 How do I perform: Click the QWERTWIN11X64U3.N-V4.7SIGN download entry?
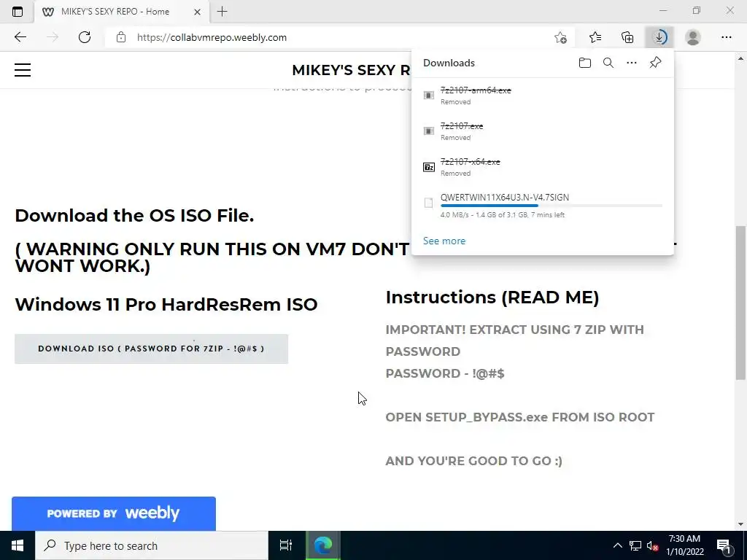tap(543, 205)
